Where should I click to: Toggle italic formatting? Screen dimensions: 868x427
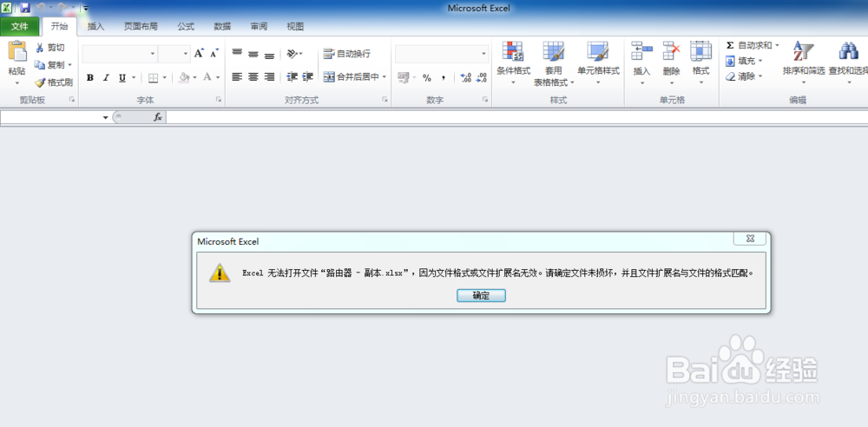click(x=106, y=77)
